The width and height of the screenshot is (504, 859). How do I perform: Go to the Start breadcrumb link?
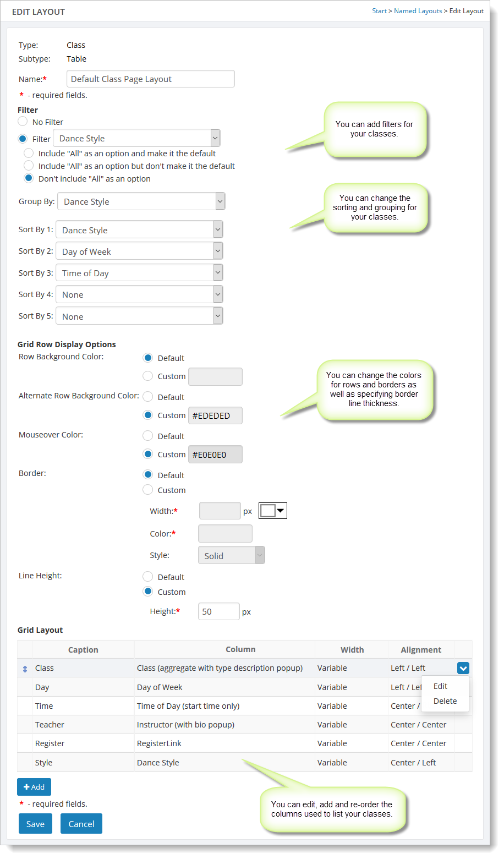point(379,11)
